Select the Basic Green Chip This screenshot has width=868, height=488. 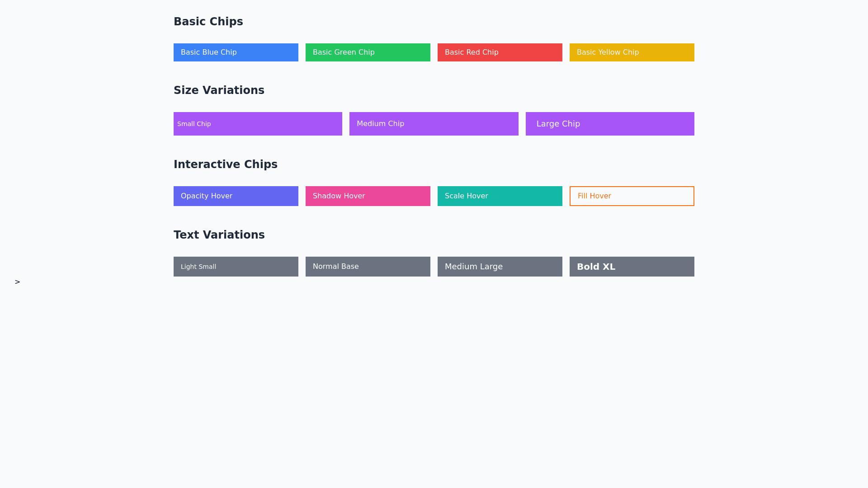click(x=368, y=52)
